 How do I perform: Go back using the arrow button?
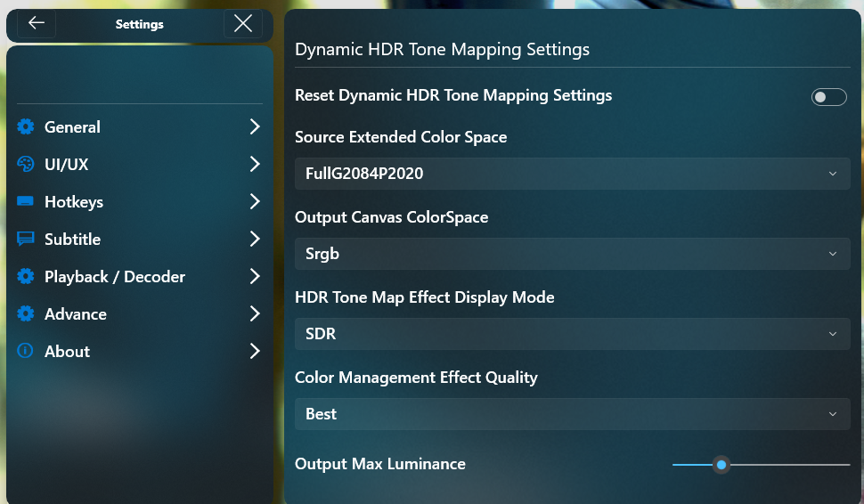tap(37, 23)
